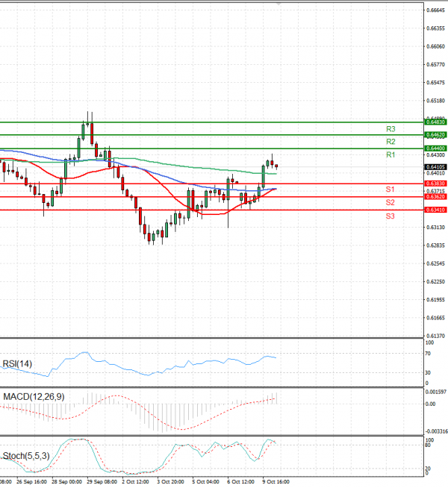Screen dimensions: 448x488
Task: Click the S3 support label
Action: pyautogui.click(x=390, y=216)
